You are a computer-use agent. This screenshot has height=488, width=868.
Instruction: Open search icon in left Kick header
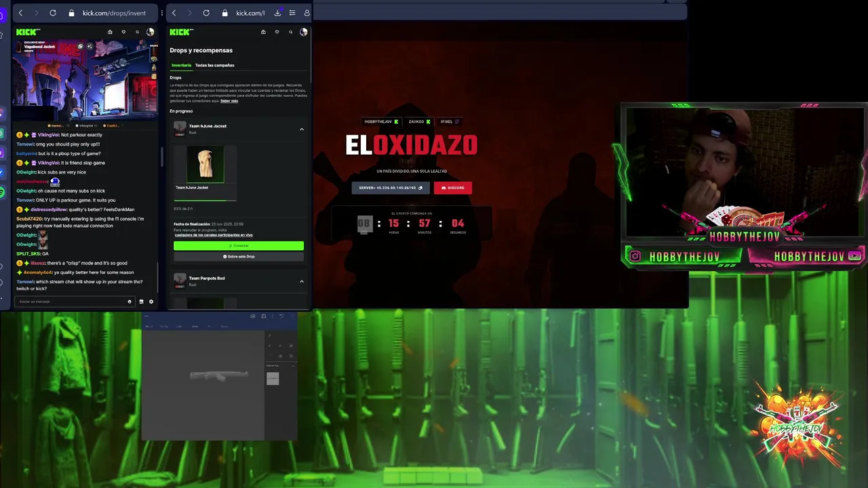pyautogui.click(x=137, y=32)
